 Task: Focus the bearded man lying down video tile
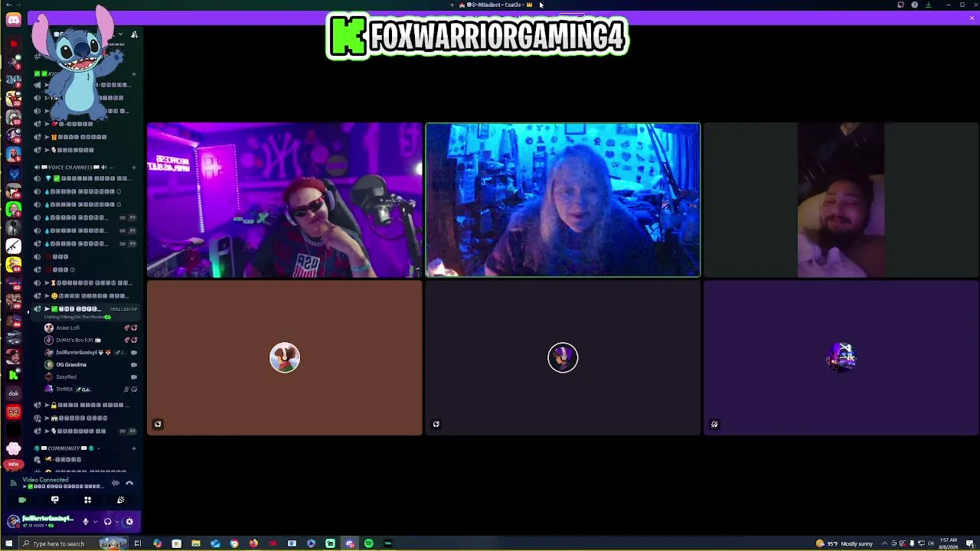(841, 200)
